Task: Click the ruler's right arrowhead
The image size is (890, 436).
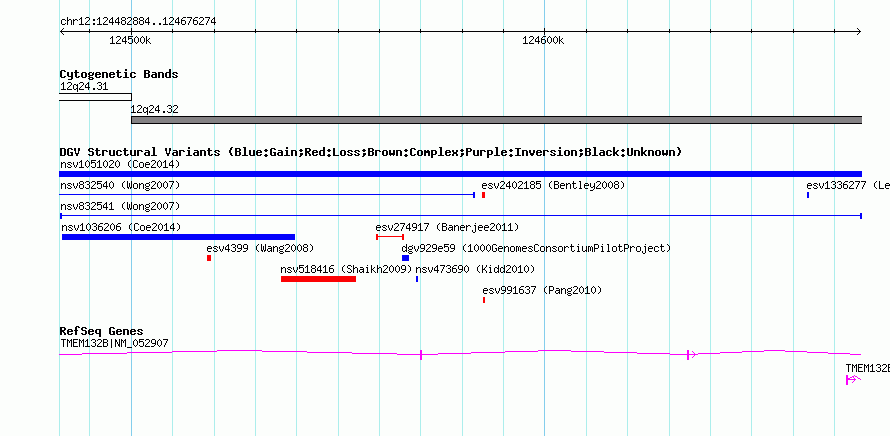Action: 859,31
